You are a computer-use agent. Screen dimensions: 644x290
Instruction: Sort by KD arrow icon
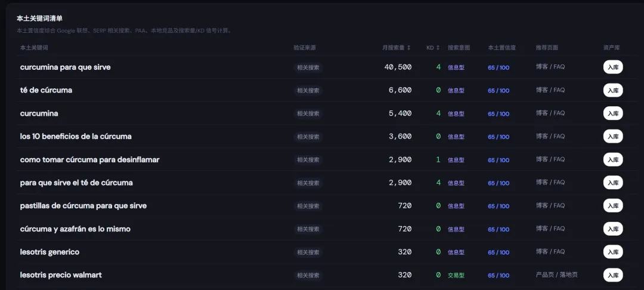click(438, 48)
